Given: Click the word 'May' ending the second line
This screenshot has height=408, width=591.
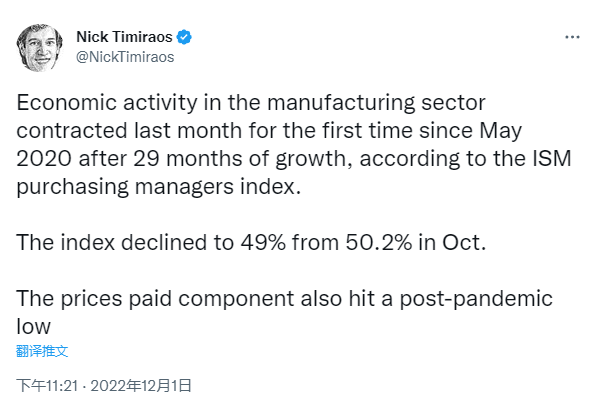Looking at the screenshot, I should 501,131.
